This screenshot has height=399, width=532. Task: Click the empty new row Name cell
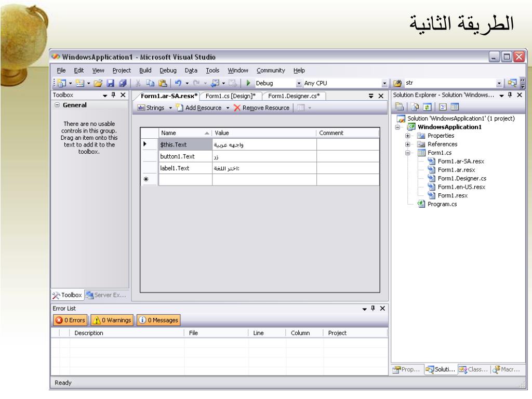coord(185,179)
